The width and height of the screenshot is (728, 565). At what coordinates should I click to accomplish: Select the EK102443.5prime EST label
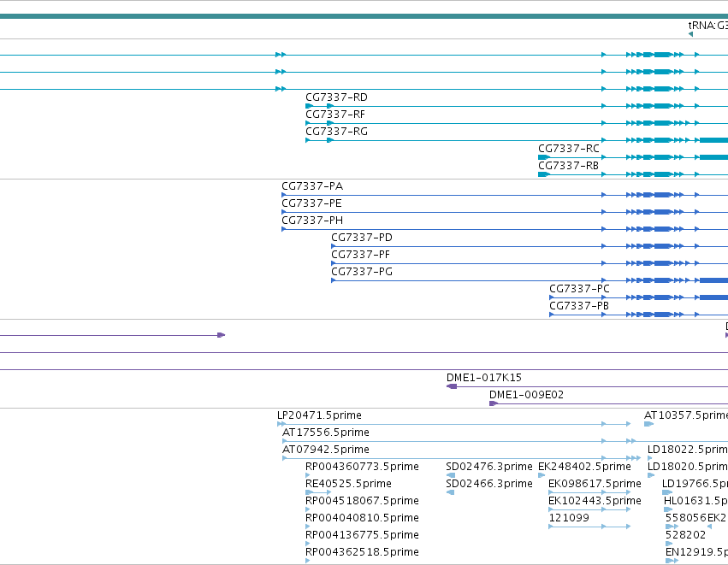tap(595, 501)
